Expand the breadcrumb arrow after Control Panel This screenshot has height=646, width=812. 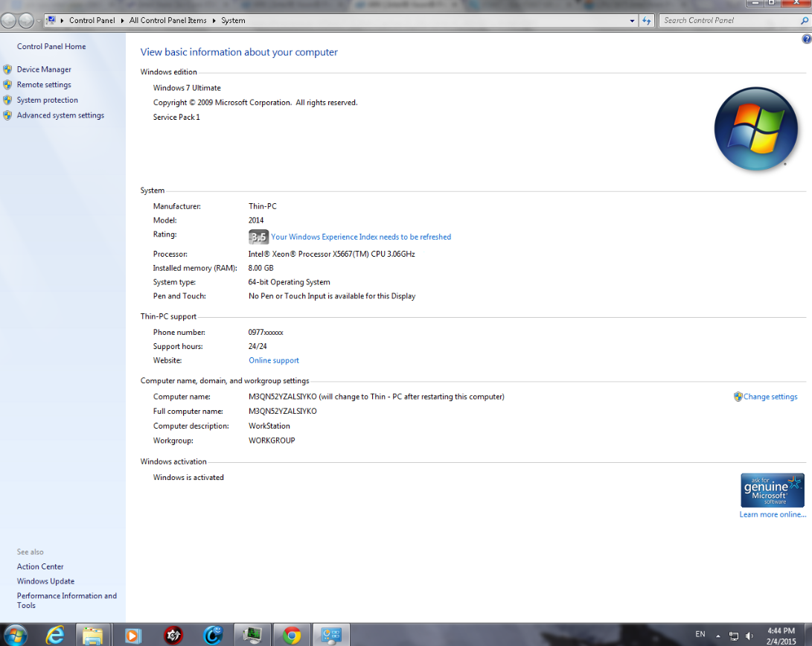(x=123, y=21)
